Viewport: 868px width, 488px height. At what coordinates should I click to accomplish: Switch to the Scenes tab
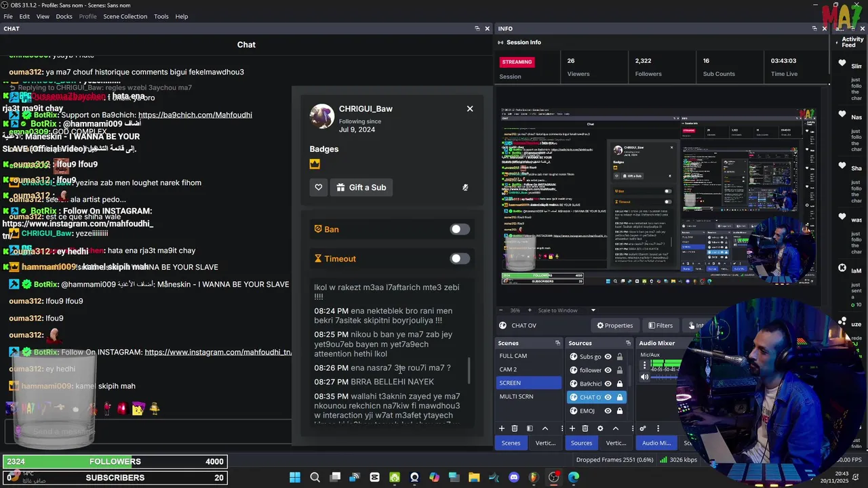click(x=511, y=443)
